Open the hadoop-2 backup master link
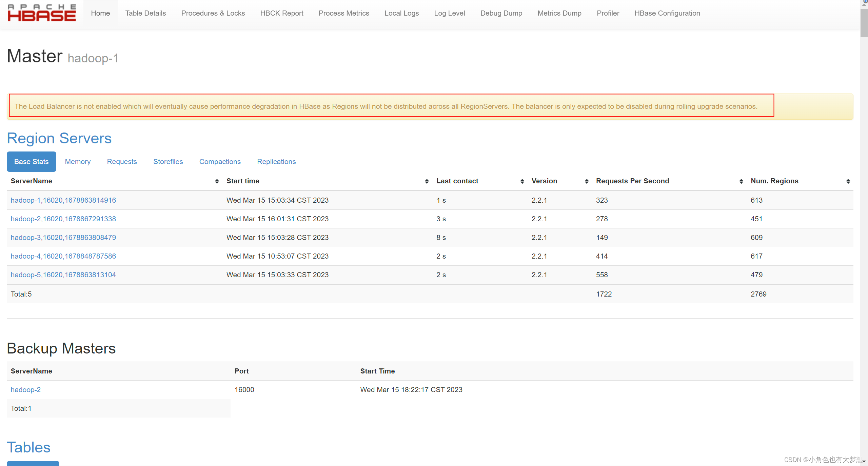868x466 pixels. coord(26,390)
